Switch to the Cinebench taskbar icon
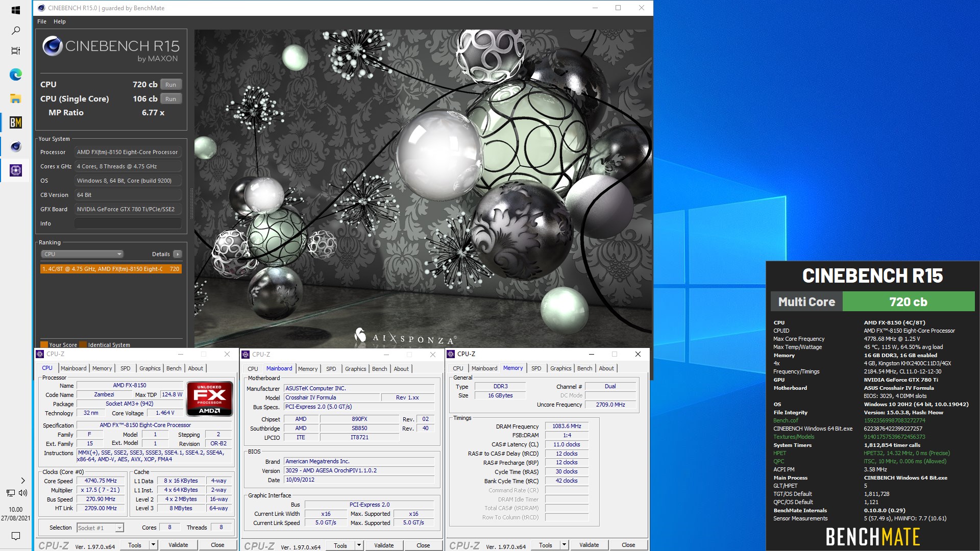The image size is (980, 551). [15, 146]
